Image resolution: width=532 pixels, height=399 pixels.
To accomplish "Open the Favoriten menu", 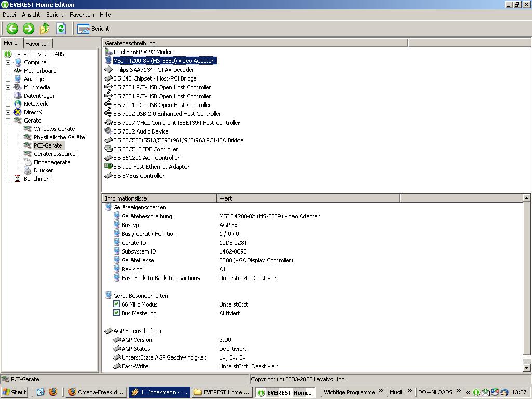I will [x=82, y=15].
